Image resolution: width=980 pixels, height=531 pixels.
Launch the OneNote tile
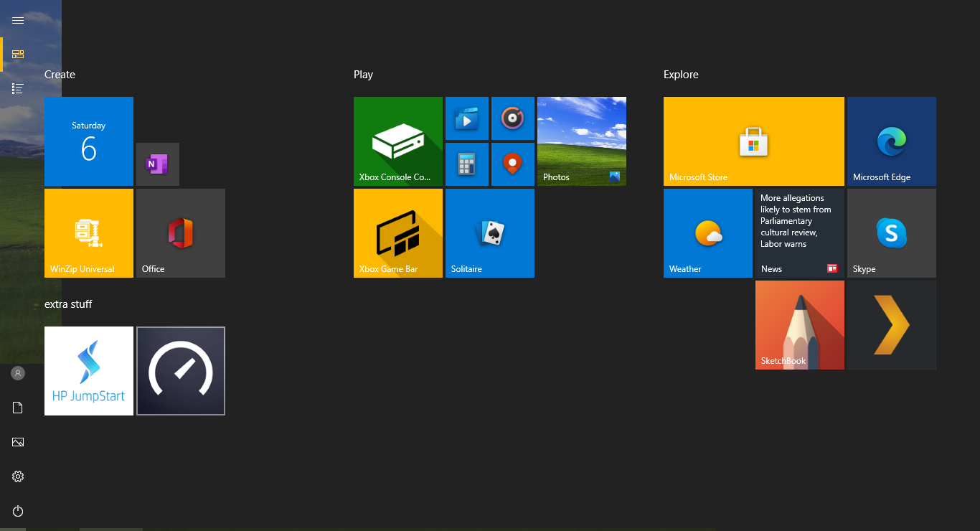(158, 164)
